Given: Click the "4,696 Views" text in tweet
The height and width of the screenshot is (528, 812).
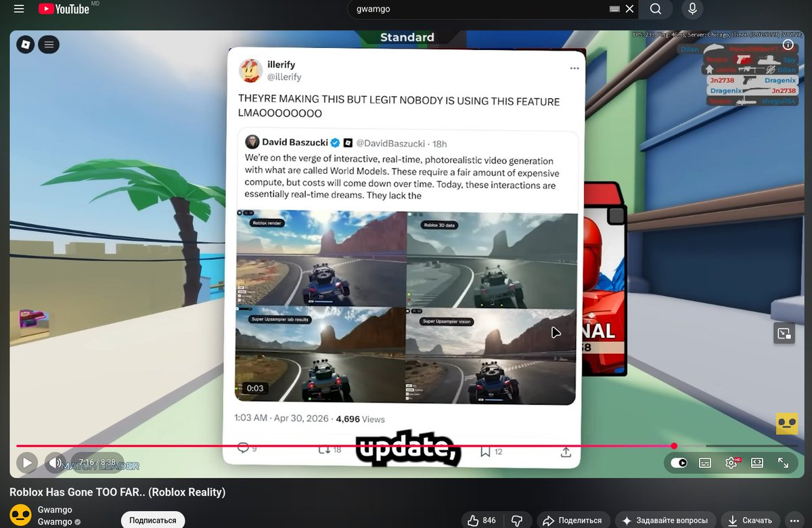Looking at the screenshot, I should (360, 419).
